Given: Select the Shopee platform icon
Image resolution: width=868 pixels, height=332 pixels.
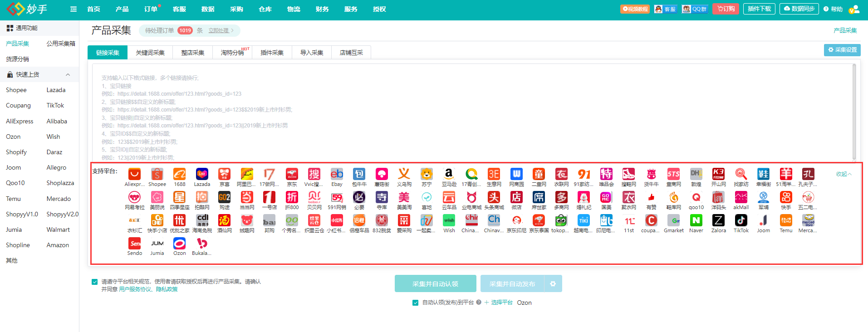Looking at the screenshot, I should 157,175.
